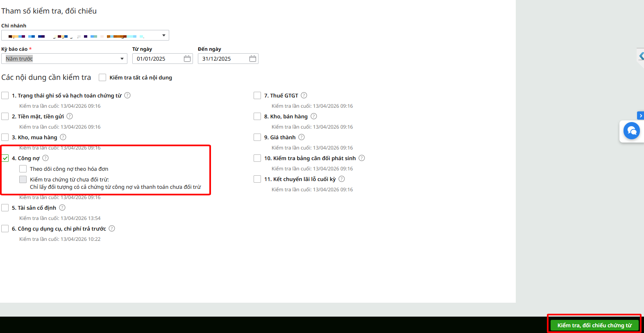Open calendar picker for Đến ngày
The width and height of the screenshot is (644, 333).
point(253,59)
